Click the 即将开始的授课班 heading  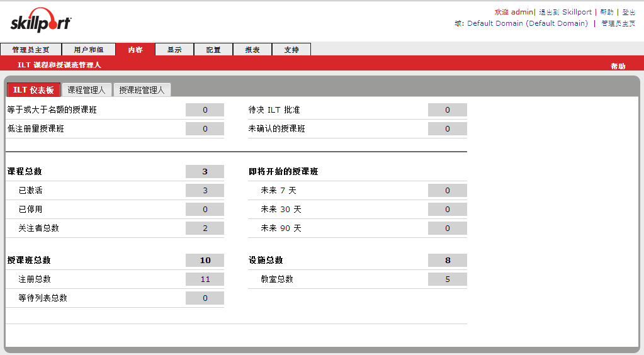pos(283,171)
